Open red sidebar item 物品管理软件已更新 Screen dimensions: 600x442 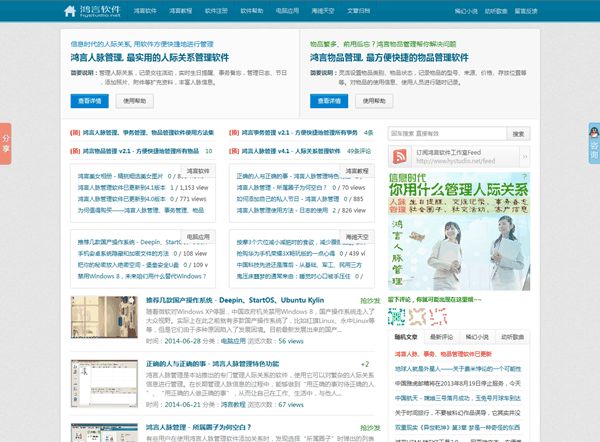tap(443, 354)
